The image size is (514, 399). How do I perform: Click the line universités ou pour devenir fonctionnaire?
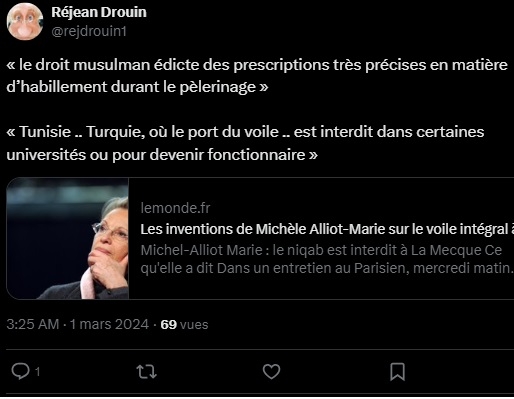(162, 155)
